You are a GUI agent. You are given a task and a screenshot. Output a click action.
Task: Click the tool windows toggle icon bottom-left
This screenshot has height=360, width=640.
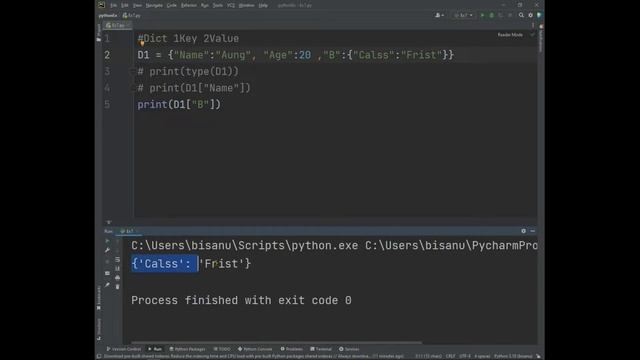(99, 356)
